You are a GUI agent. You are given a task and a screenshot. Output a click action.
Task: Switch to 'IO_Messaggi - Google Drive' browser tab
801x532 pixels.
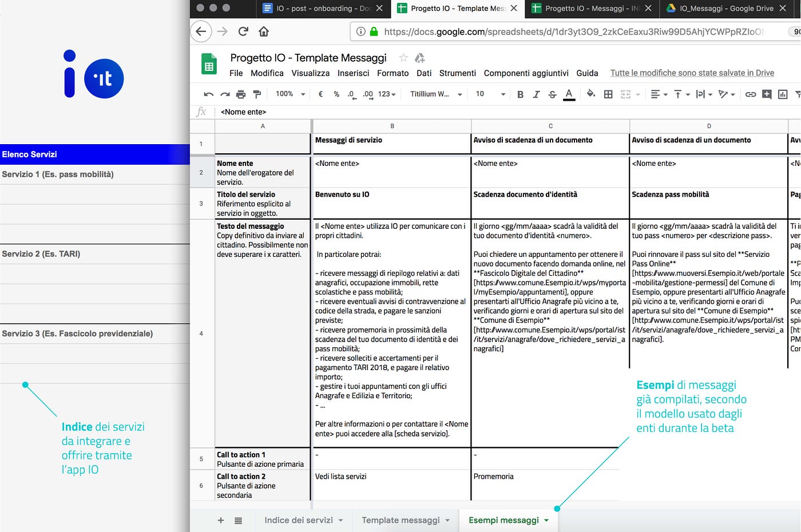pyautogui.click(x=725, y=9)
